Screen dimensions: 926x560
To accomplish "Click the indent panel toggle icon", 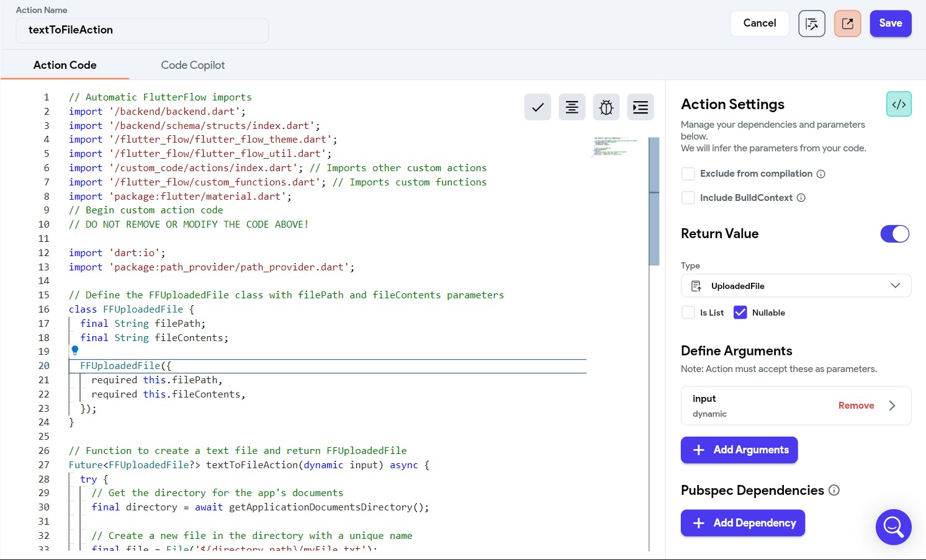I will click(640, 107).
